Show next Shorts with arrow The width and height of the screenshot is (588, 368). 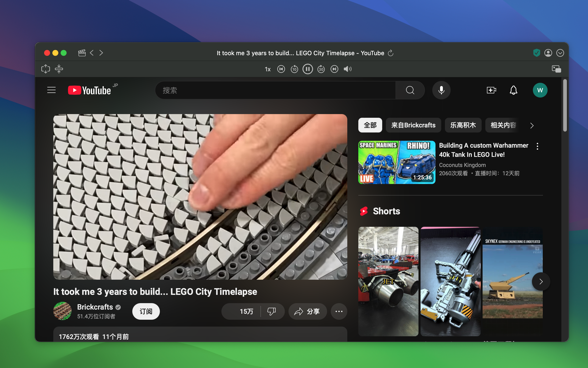541,282
